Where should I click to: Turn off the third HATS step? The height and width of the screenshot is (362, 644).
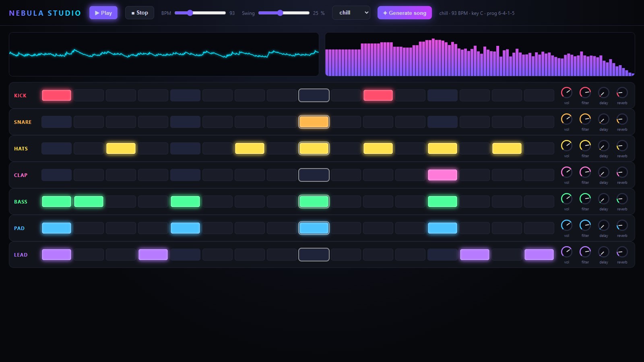point(121,148)
